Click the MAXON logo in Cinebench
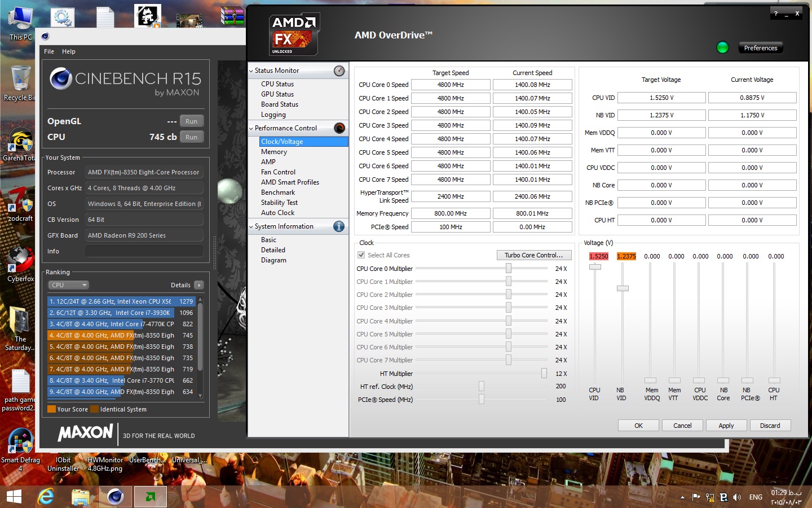 85,433
